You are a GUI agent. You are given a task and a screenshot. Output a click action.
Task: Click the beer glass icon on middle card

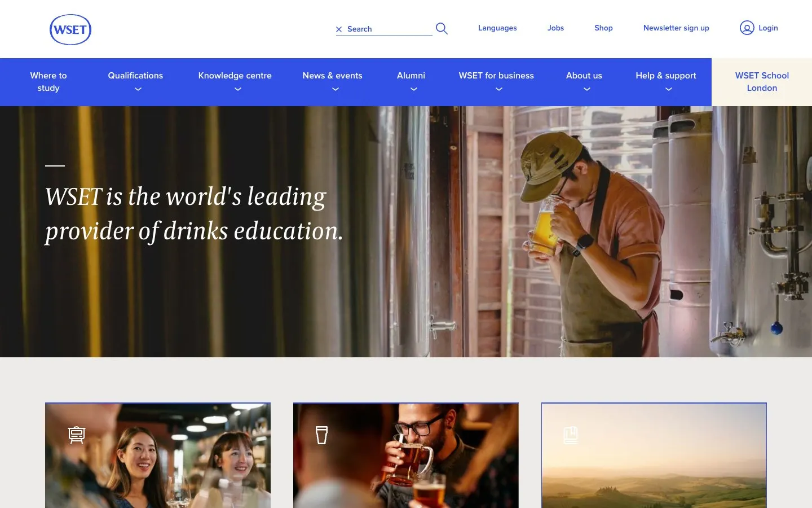pyautogui.click(x=321, y=435)
